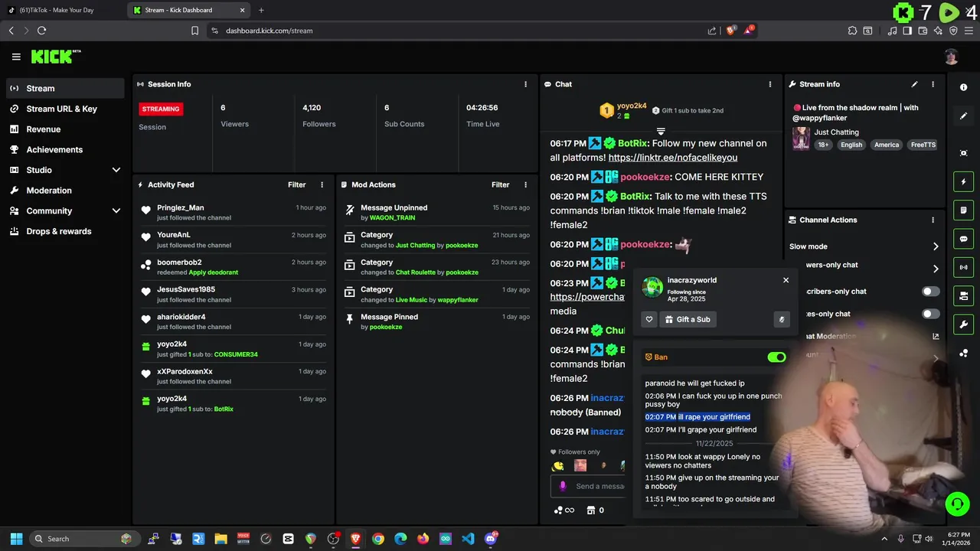This screenshot has width=980, height=551.
Task: Open the Session Info options menu
Action: [x=525, y=84]
